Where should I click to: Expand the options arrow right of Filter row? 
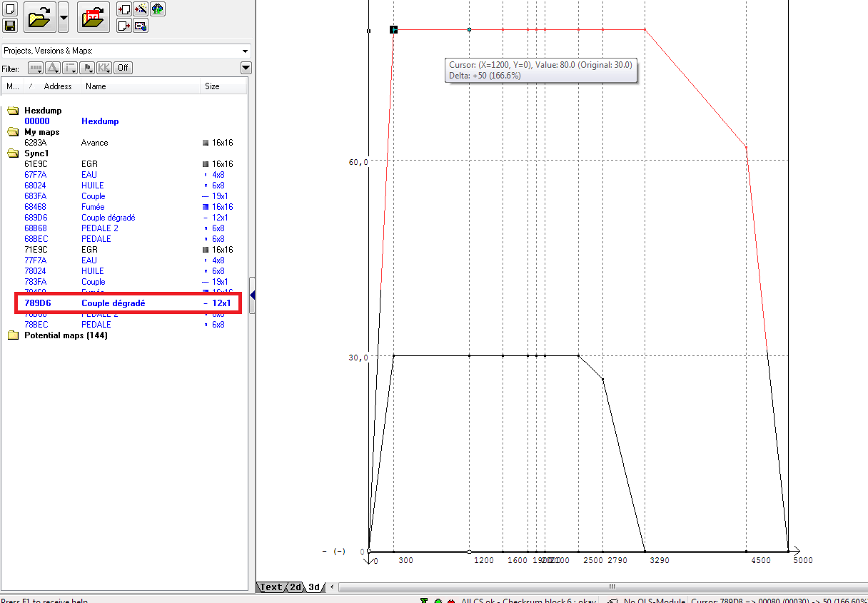coord(246,68)
